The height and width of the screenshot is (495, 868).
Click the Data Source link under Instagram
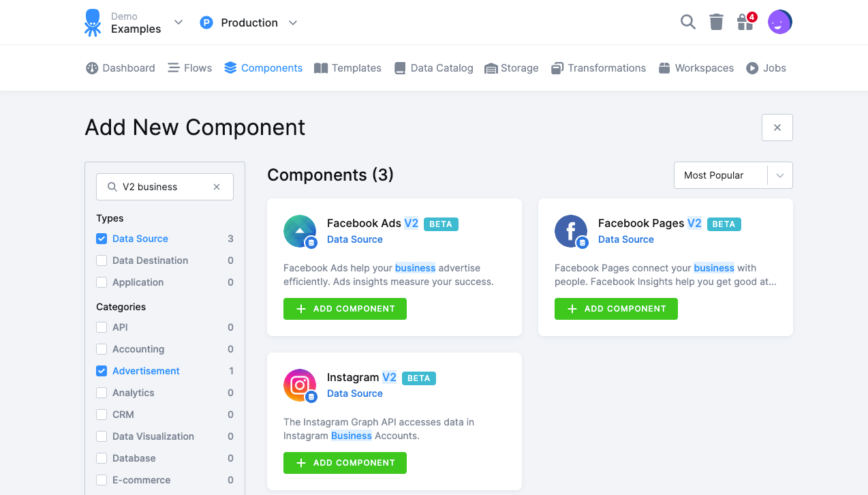click(x=355, y=393)
